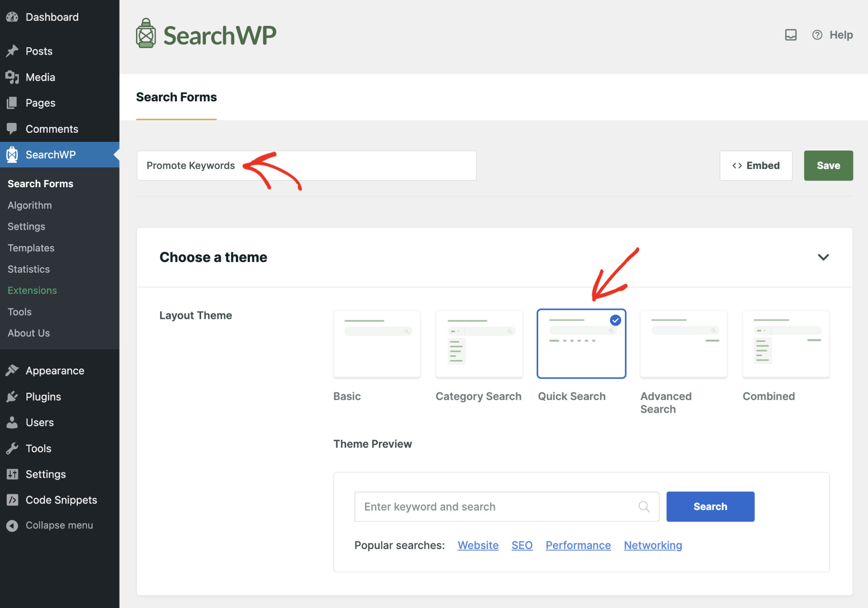Go to Dashboard menu item
The image size is (868, 608).
pyautogui.click(x=60, y=17)
